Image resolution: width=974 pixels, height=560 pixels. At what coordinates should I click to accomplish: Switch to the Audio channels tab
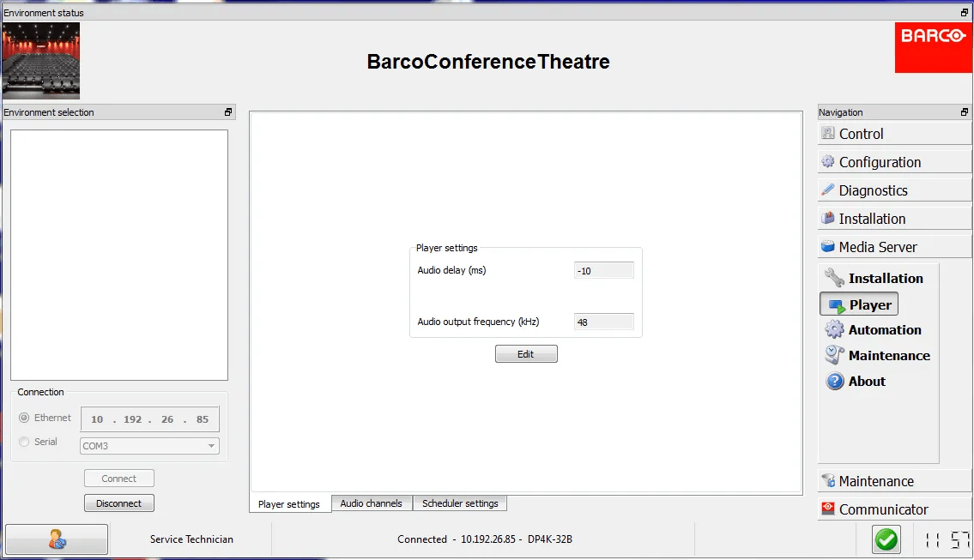click(371, 503)
